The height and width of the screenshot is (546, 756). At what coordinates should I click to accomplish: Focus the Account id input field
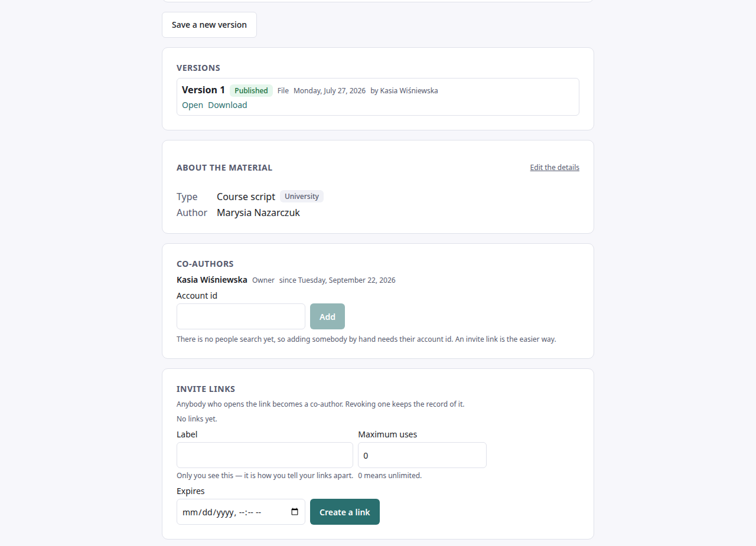point(241,316)
